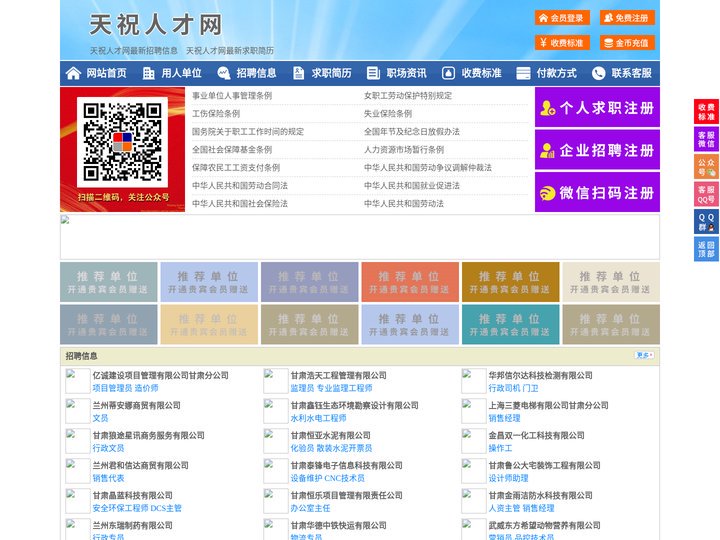The width and height of the screenshot is (720, 540).
Task: Open 会员登录 member login button
Action: 562,18
